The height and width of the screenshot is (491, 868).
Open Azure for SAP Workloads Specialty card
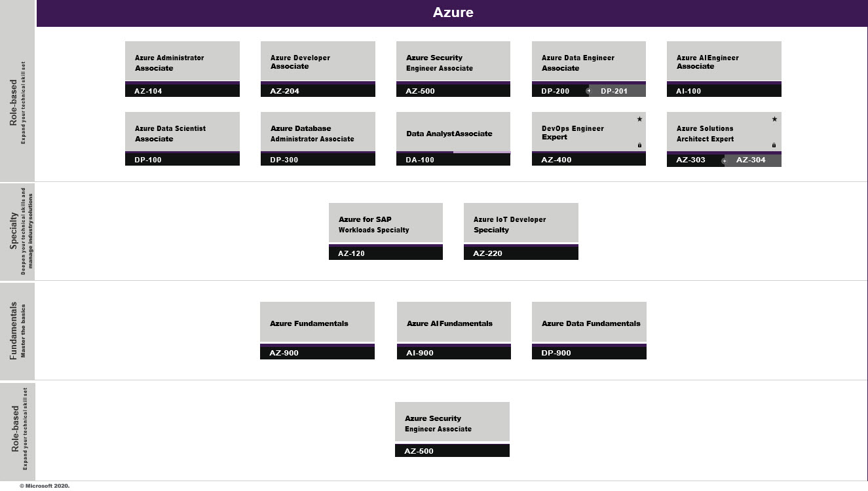(385, 224)
